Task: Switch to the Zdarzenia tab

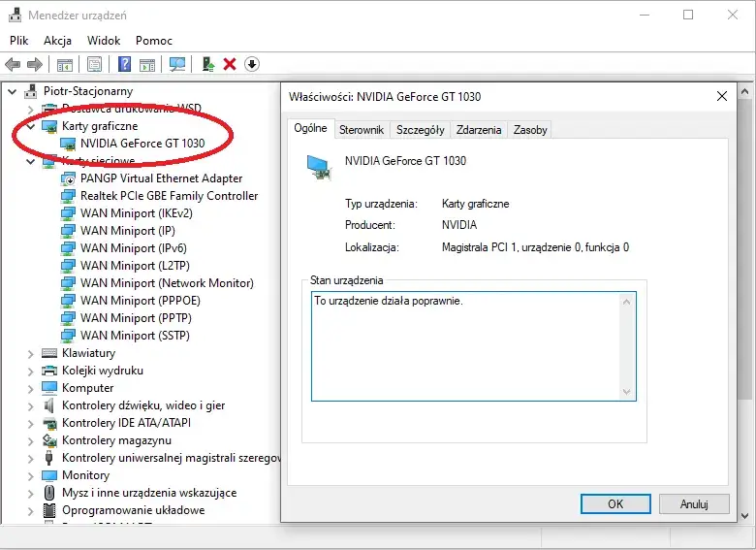Action: click(x=479, y=130)
